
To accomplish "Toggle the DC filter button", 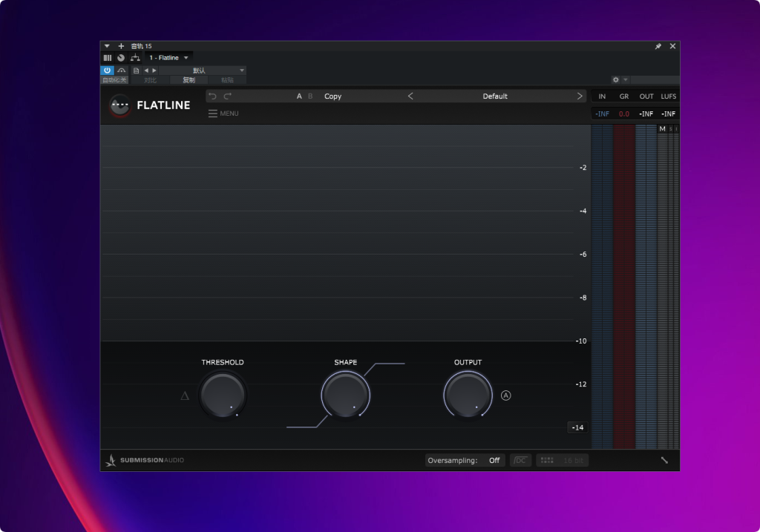I will pos(520,460).
